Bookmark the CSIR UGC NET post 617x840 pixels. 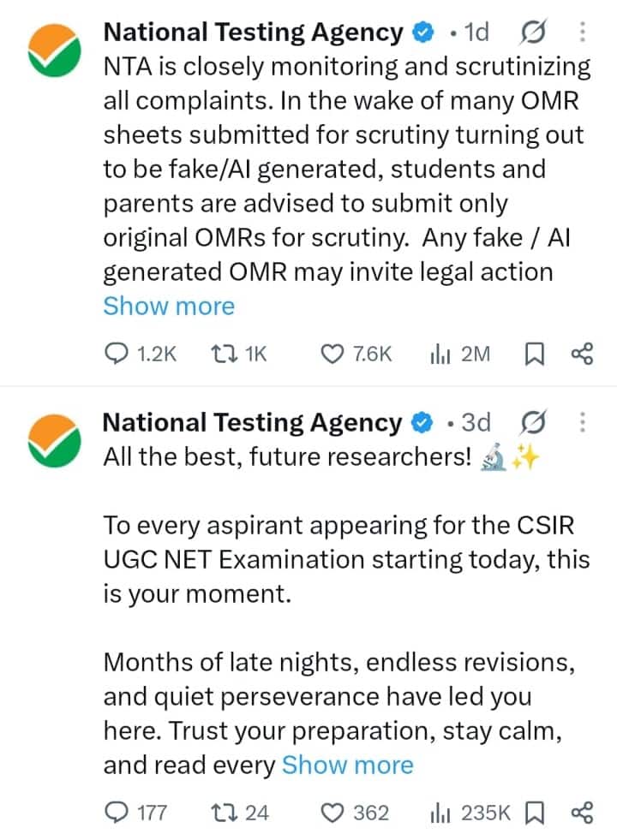(534, 813)
